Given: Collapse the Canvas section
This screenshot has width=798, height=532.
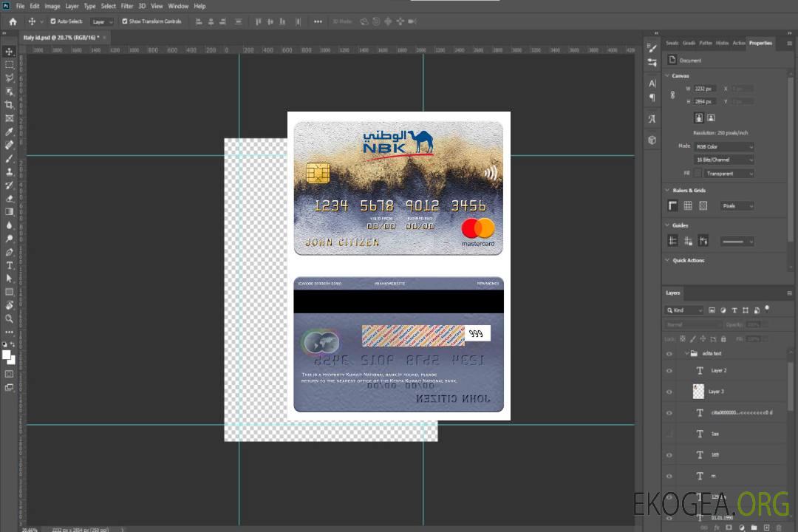Looking at the screenshot, I should click(x=667, y=75).
